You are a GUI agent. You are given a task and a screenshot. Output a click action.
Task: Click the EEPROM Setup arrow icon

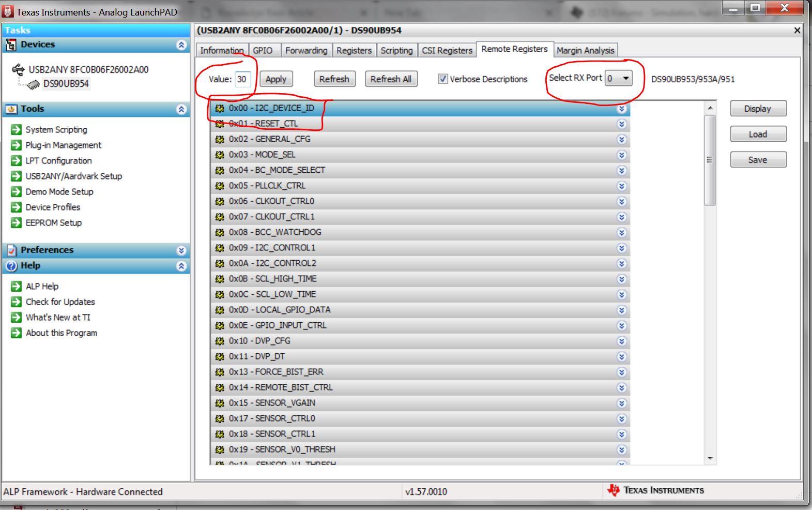(16, 223)
